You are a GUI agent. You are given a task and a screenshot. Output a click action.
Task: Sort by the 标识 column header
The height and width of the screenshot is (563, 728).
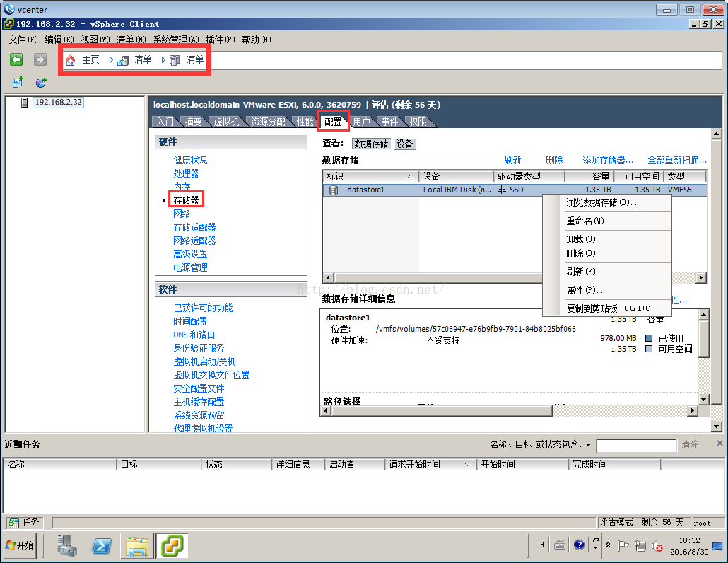point(370,177)
